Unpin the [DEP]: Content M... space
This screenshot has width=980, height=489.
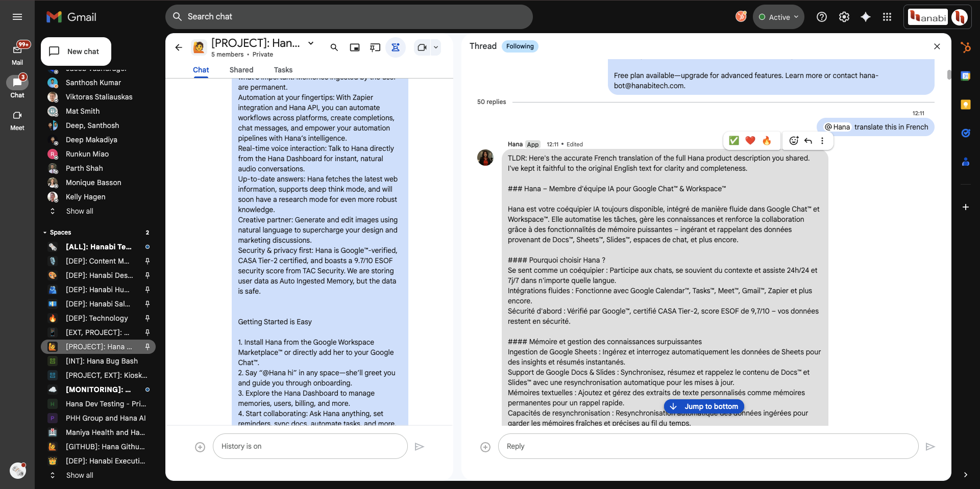(x=148, y=261)
